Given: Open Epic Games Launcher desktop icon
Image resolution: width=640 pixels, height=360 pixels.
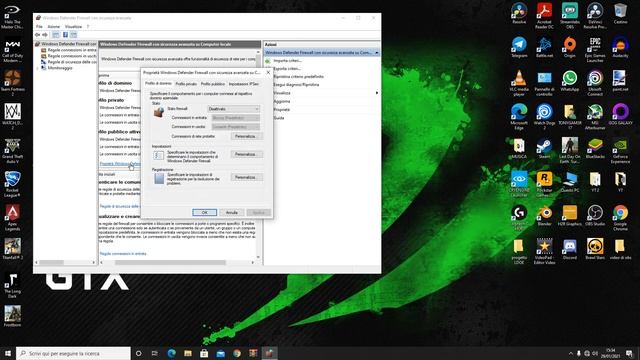Looking at the screenshot, I should click(x=595, y=49).
